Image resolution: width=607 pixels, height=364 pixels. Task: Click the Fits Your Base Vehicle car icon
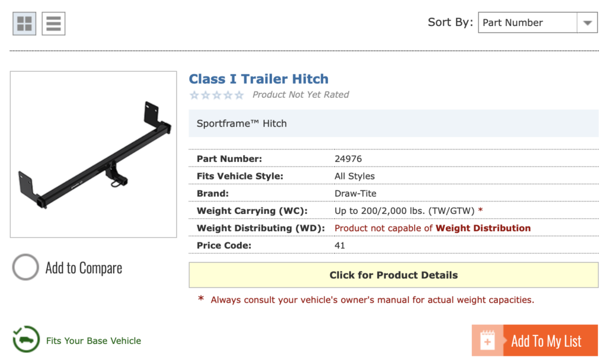26,339
